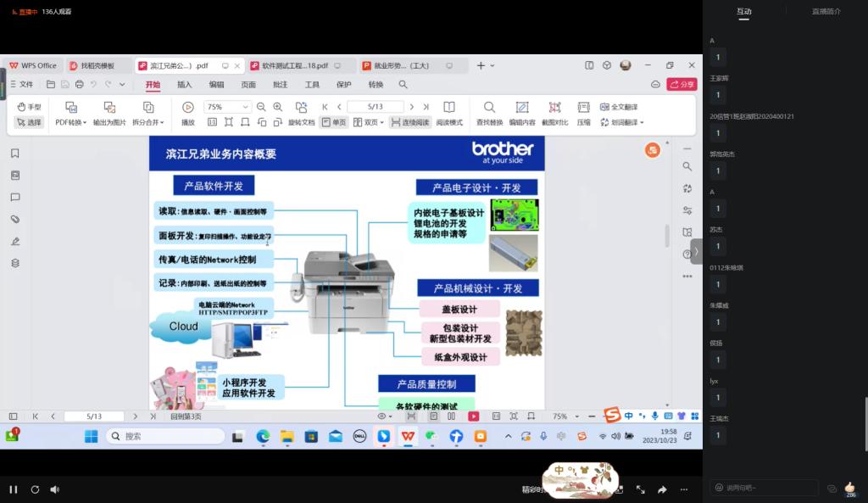
Task: Click the red 分享 share button
Action: (x=682, y=84)
